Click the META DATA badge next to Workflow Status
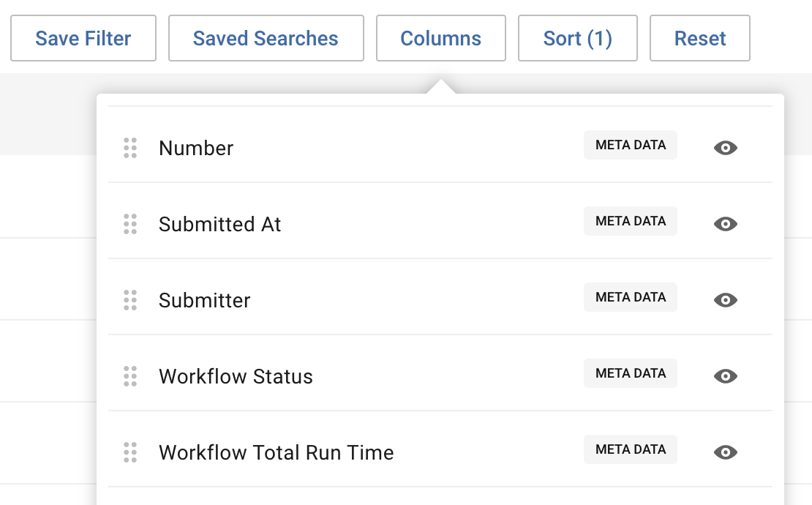Image resolution: width=812 pixels, height=505 pixels. tap(630, 373)
